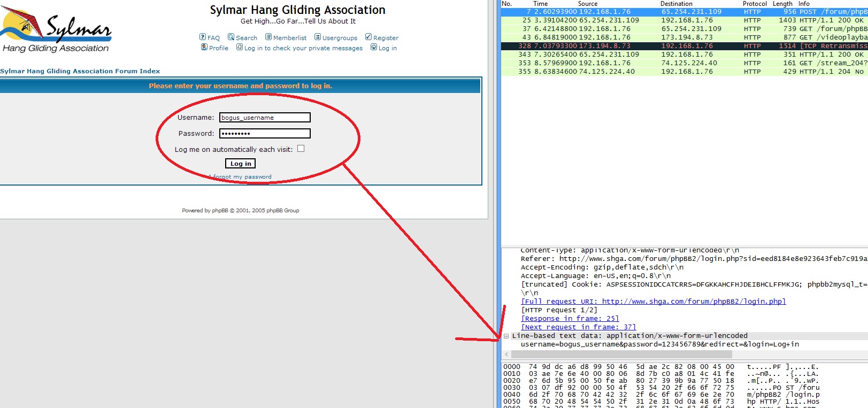Select the '[HTTP request 1/2]' line
This screenshot has height=408, width=868.
559,310
